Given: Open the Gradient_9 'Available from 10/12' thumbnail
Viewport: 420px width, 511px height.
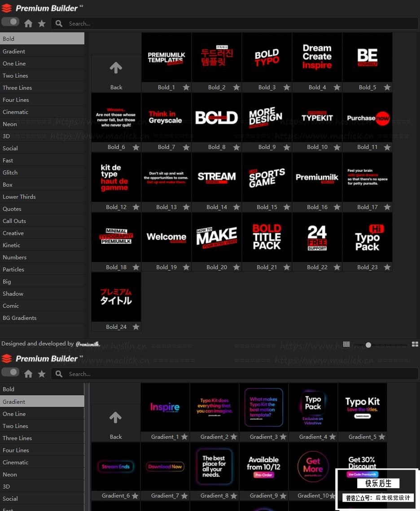Looking at the screenshot, I should click(x=263, y=466).
